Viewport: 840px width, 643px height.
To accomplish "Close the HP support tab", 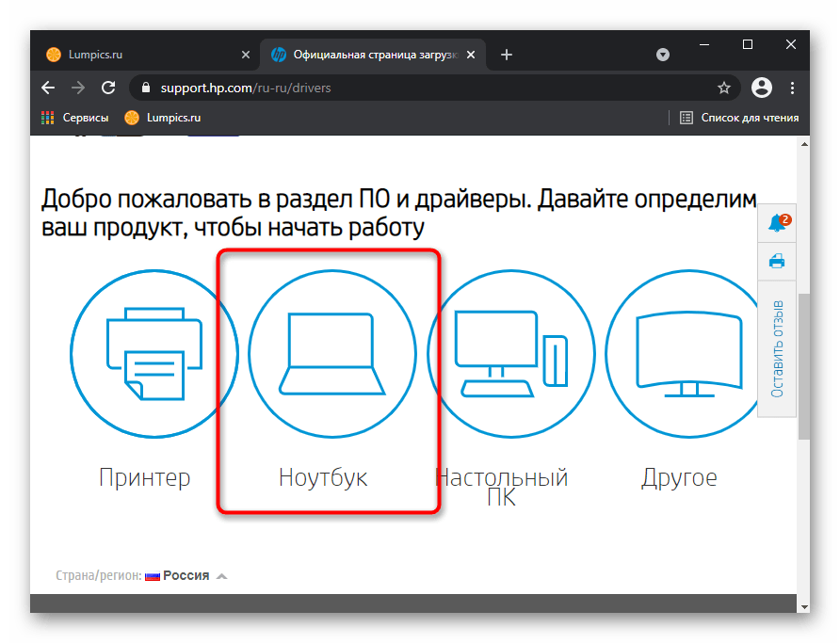I will coord(470,55).
